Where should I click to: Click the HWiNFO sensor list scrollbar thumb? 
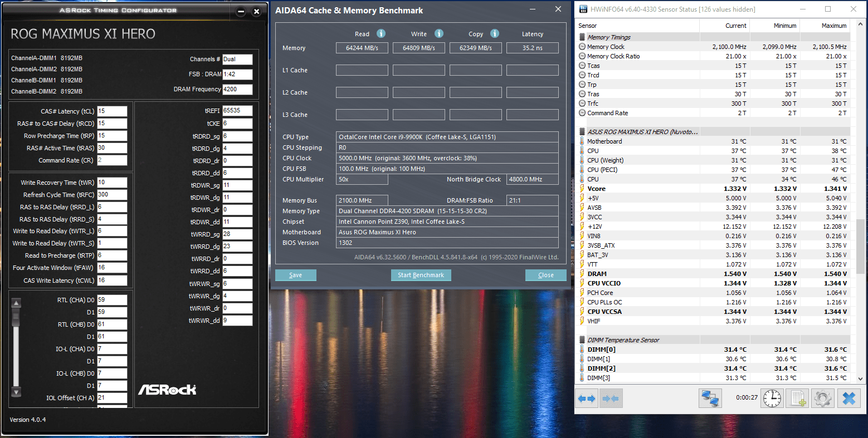[x=860, y=246]
